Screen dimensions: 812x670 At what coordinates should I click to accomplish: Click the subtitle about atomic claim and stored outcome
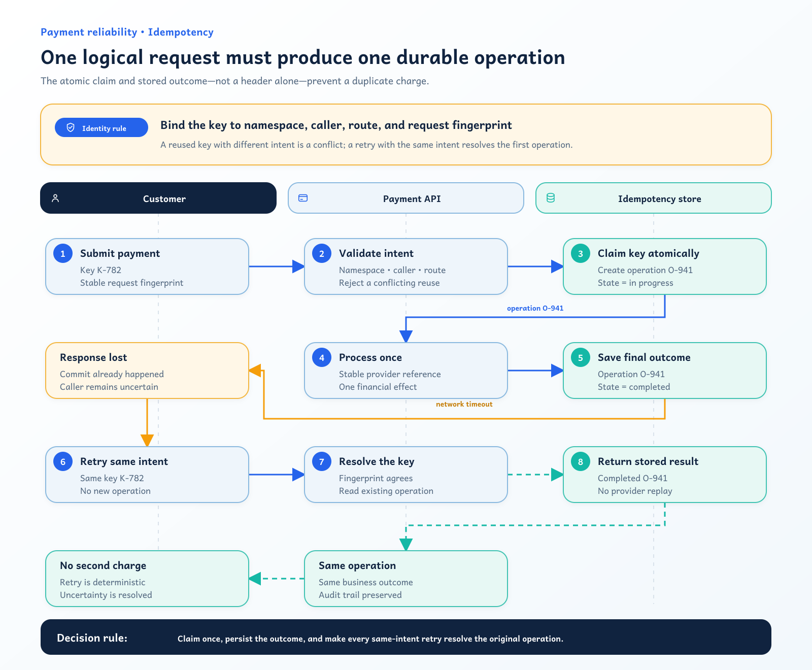click(235, 81)
